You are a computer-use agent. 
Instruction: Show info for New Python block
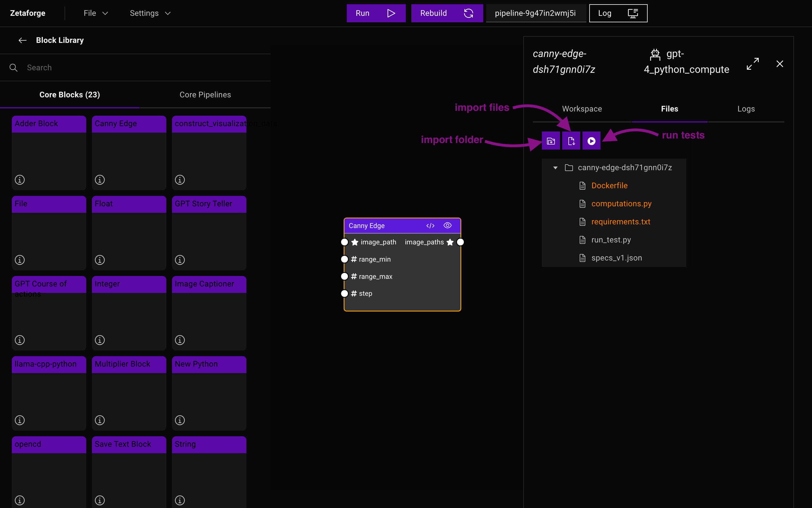point(180,420)
